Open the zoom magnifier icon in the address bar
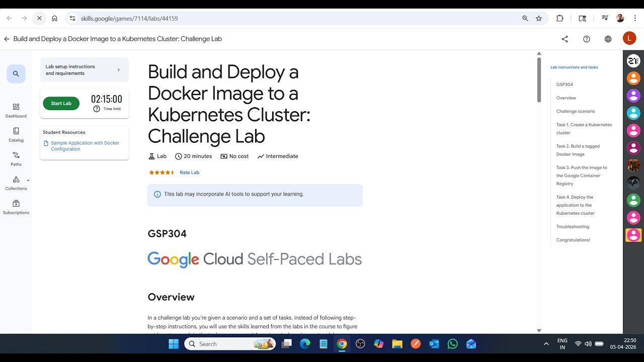The image size is (644, 362). coord(525,18)
